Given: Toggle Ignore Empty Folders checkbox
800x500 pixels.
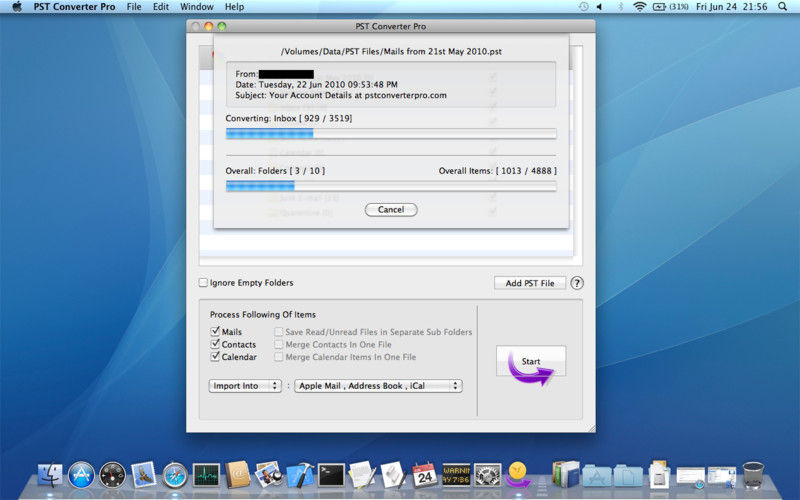Looking at the screenshot, I should (x=203, y=282).
